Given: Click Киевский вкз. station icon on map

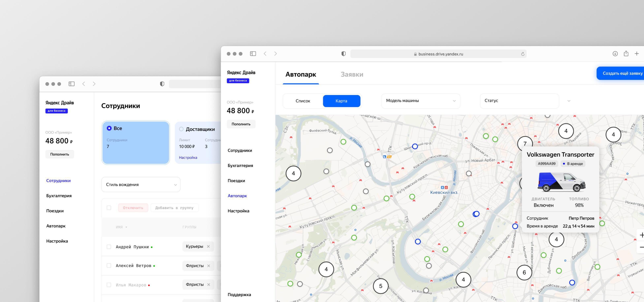Looking at the screenshot, I should [x=444, y=187].
